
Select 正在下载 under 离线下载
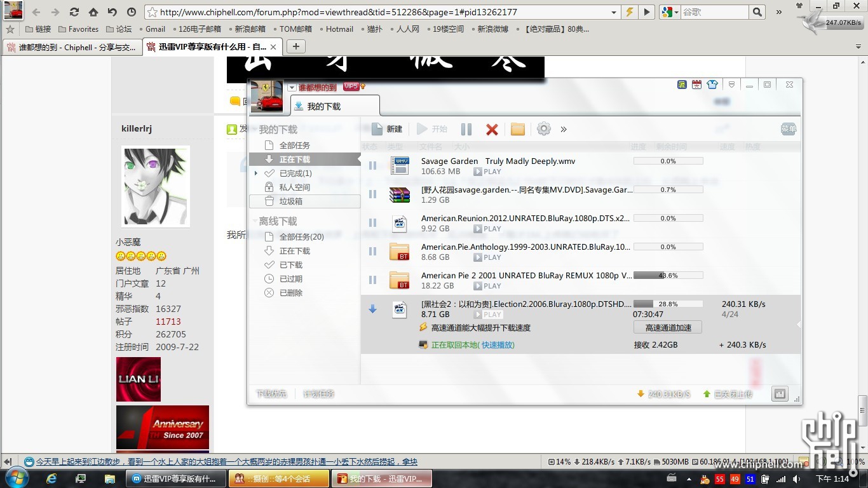click(x=295, y=251)
